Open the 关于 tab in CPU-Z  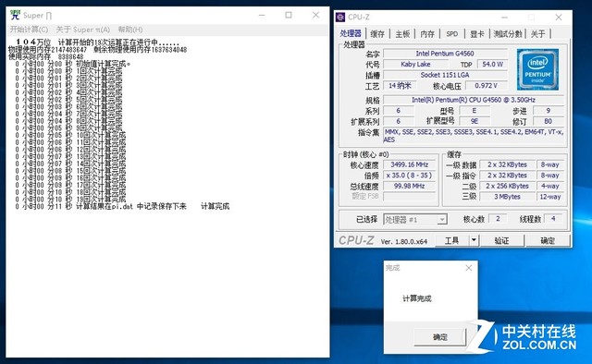[537, 34]
